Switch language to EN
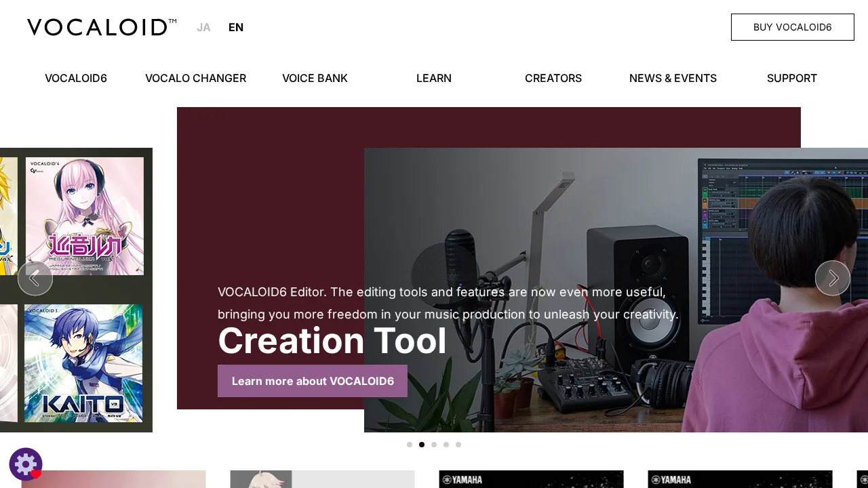The height and width of the screenshot is (488, 868). point(236,27)
